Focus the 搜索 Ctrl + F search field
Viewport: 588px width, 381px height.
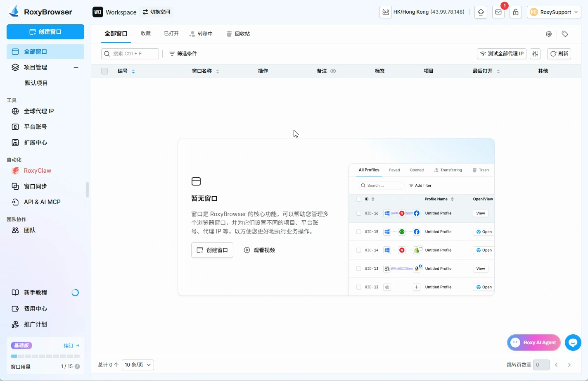coord(130,54)
